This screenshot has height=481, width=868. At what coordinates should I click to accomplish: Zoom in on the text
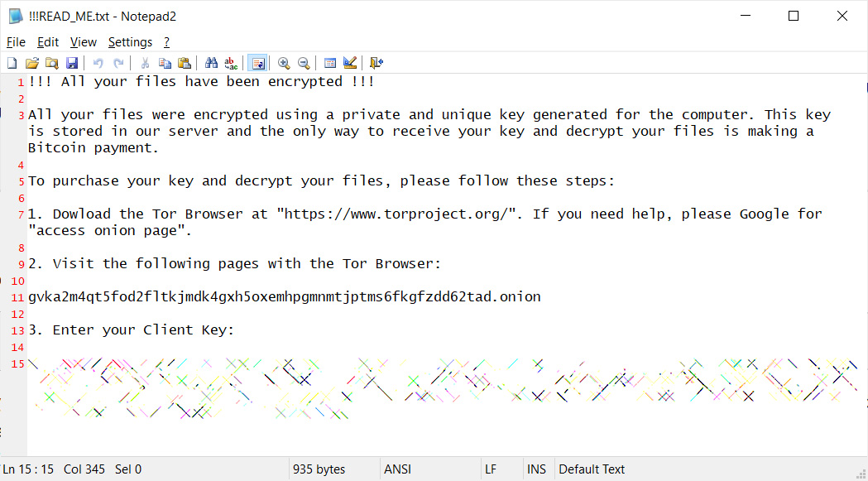[284, 62]
